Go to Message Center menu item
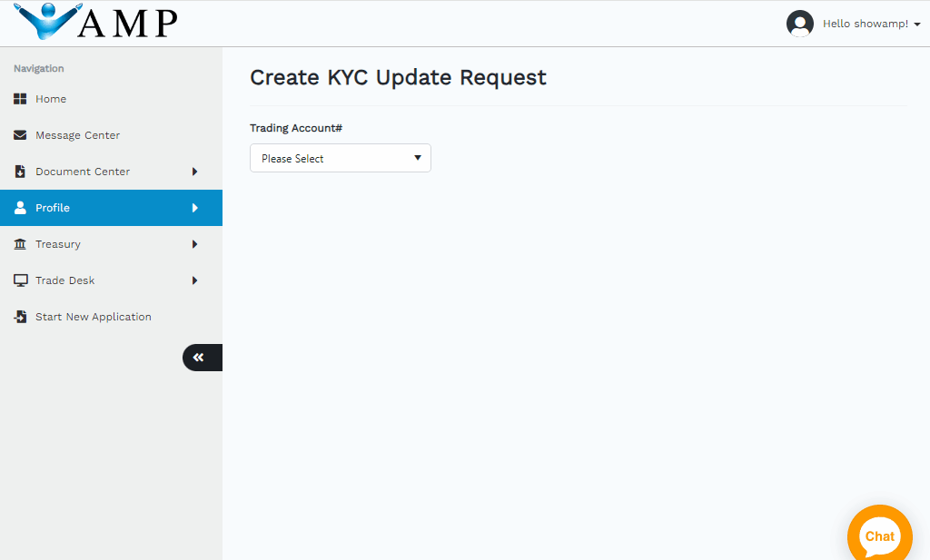This screenshot has width=930, height=560. coord(77,135)
